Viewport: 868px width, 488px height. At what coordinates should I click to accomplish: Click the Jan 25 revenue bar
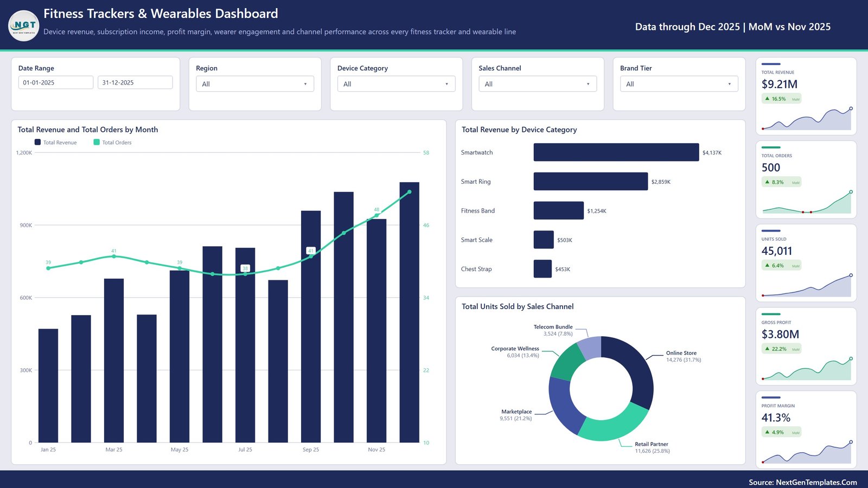(x=48, y=386)
